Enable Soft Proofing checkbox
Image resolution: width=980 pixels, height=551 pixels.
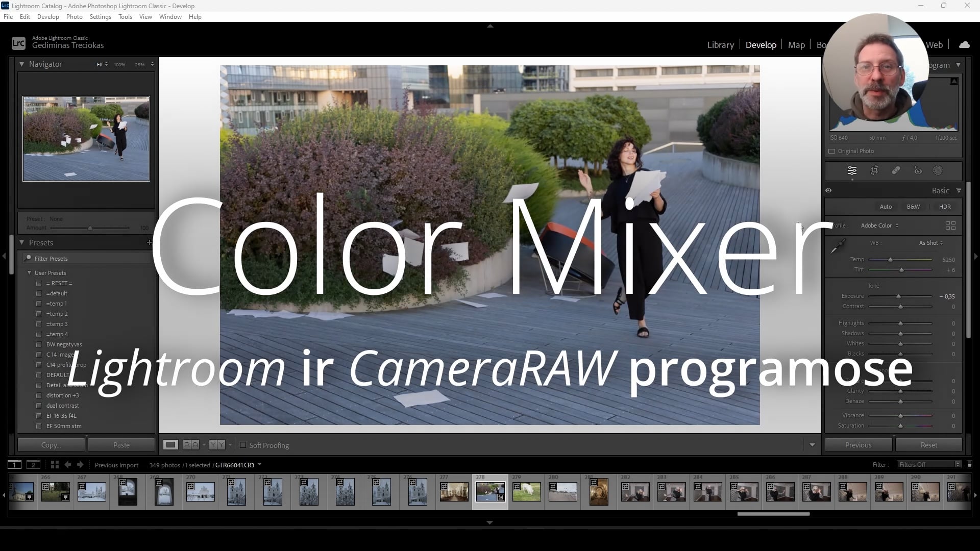[243, 445]
